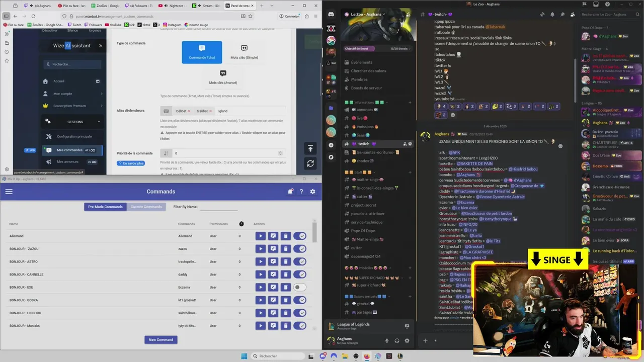This screenshot has width=644, height=362.
Task: Edit the BONJOUR - GOSKA command
Action: [x=273, y=300]
